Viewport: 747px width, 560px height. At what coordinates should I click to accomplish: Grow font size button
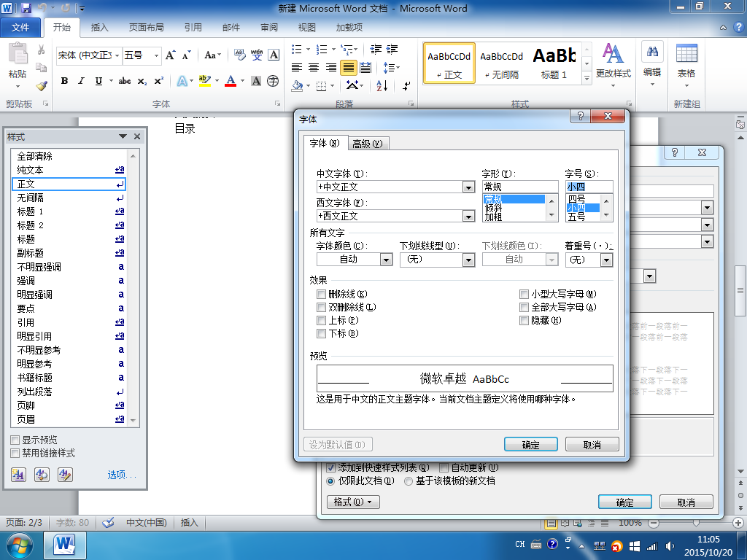point(171,55)
